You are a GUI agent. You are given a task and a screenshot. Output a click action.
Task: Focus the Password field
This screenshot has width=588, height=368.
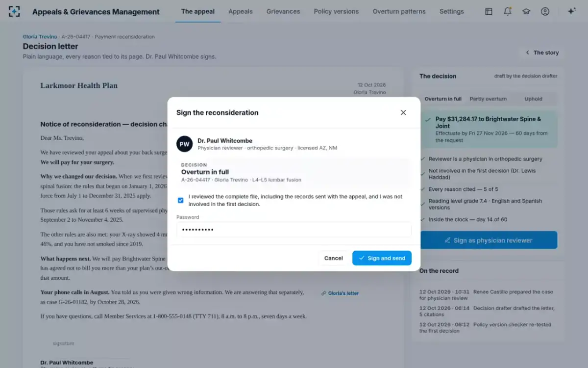(294, 230)
